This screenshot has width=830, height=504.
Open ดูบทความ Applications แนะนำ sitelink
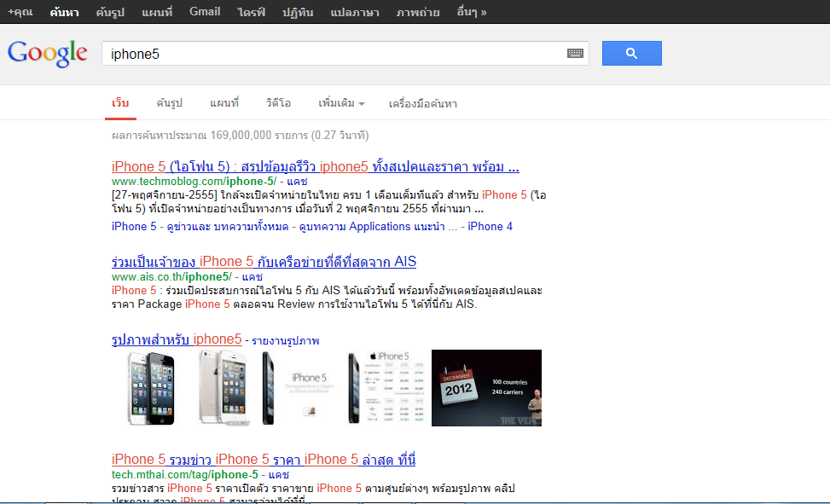(378, 227)
